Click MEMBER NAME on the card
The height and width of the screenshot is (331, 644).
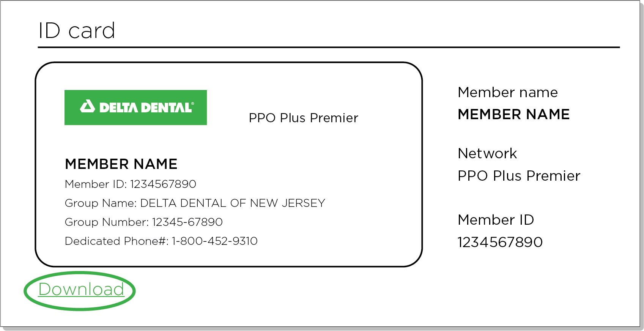121,164
